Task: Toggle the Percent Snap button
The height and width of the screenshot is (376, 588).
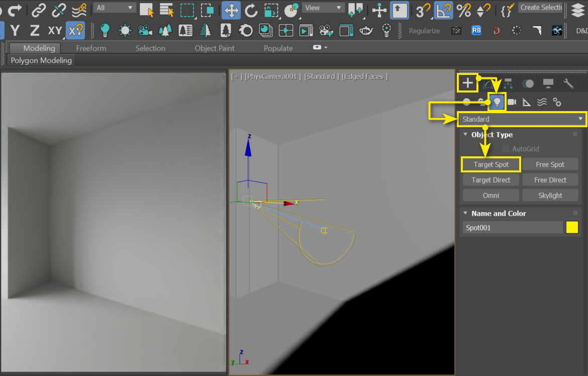Action: coord(463,10)
